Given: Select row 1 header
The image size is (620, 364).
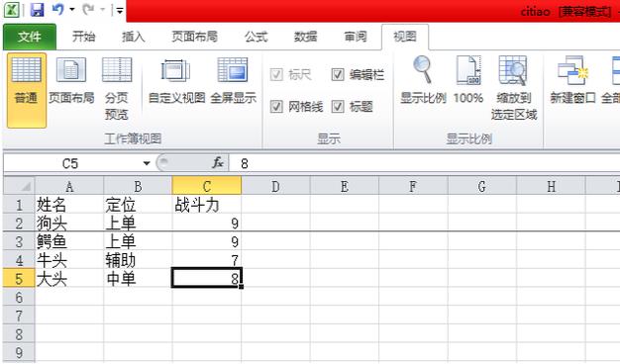Looking at the screenshot, I should (19, 205).
